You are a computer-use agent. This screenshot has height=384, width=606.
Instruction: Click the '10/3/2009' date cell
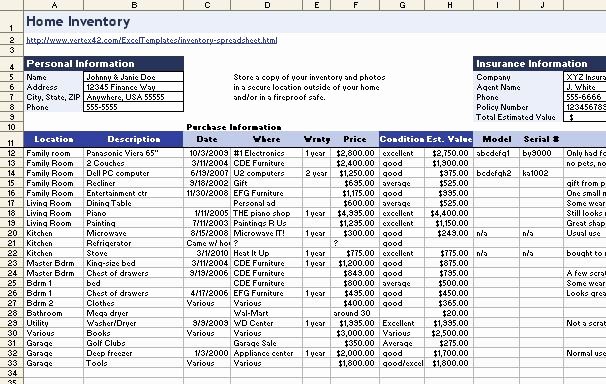coord(207,153)
